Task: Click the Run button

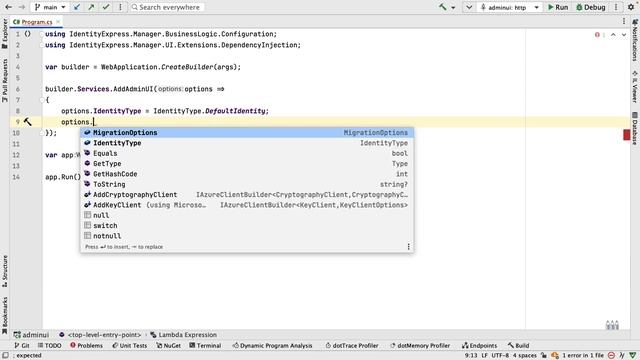Action: coord(558,7)
